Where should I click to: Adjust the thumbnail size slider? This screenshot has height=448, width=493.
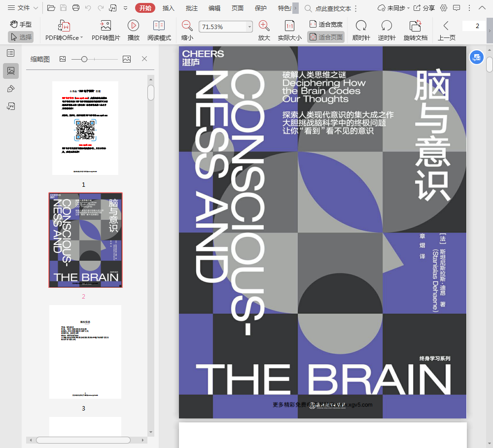point(84,59)
